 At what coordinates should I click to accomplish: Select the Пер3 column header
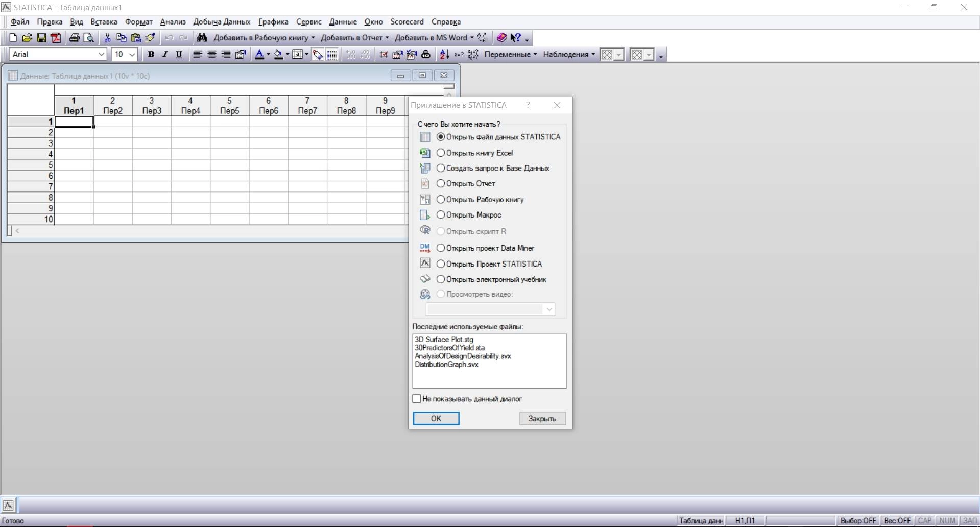152,106
